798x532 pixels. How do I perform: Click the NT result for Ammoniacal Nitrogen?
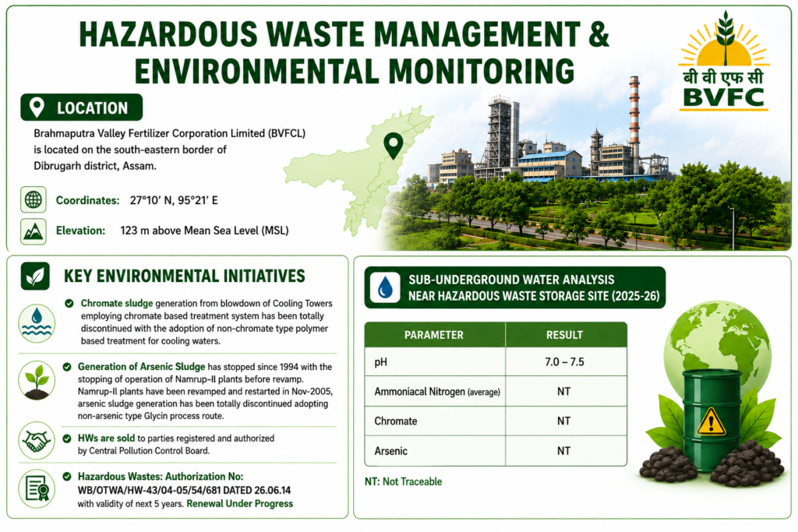tap(564, 392)
